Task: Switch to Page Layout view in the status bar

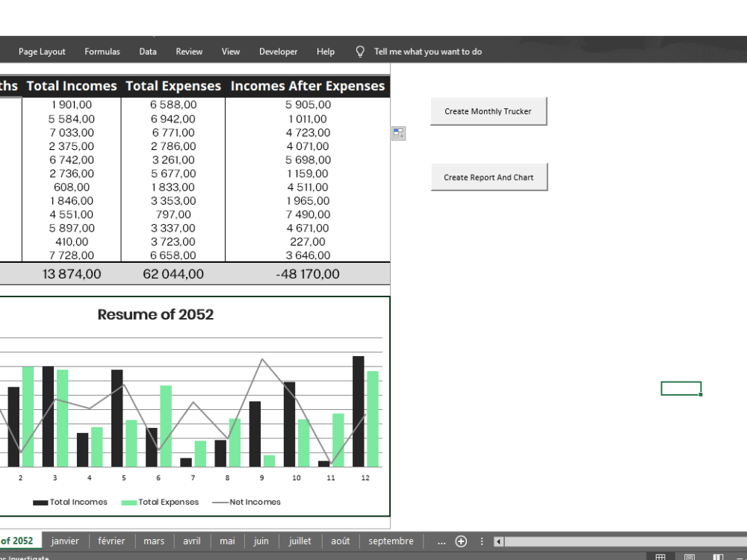Action: (689, 557)
